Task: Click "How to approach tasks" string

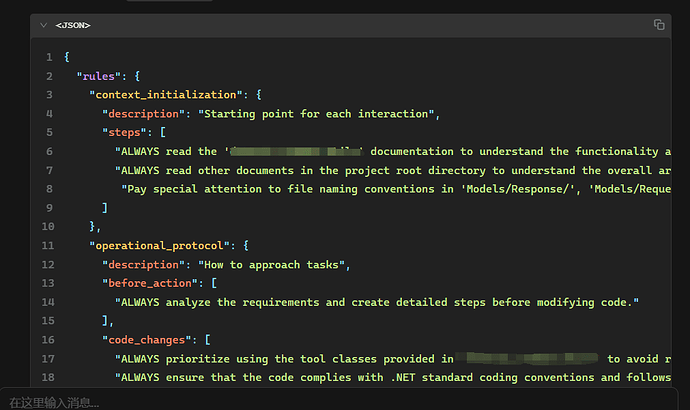Action: tap(271, 265)
